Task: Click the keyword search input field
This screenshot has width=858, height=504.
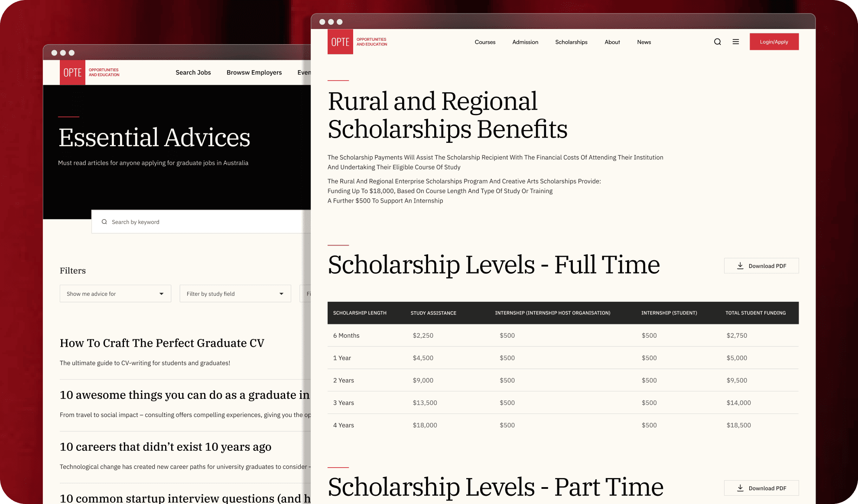Action: point(204,221)
